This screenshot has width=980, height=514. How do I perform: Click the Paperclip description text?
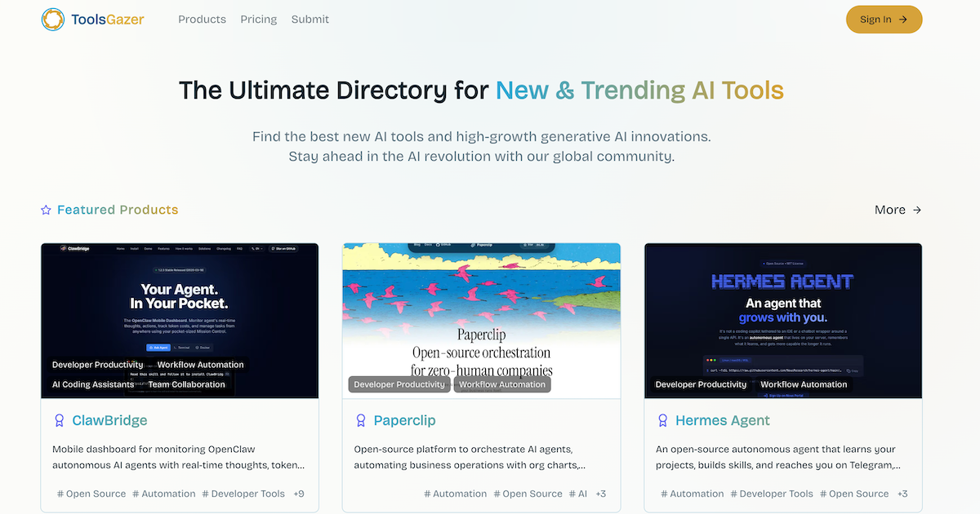[470, 458]
